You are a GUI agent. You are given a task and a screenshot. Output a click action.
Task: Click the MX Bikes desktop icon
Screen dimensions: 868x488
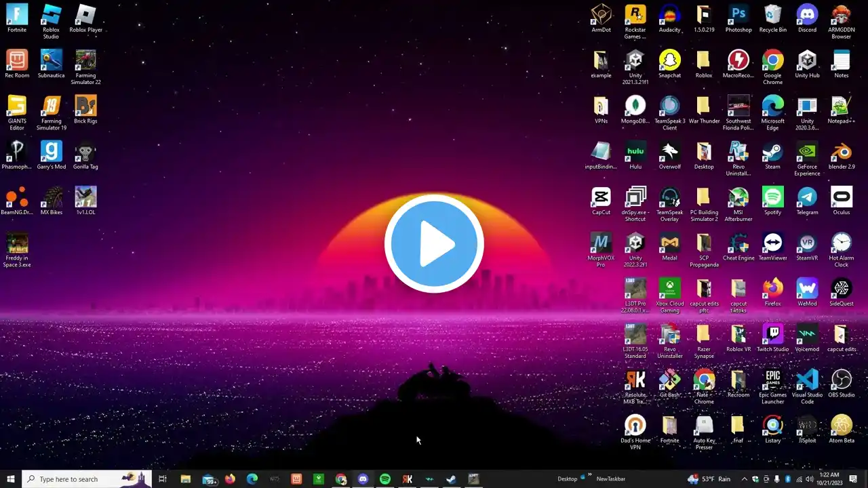pyautogui.click(x=51, y=200)
